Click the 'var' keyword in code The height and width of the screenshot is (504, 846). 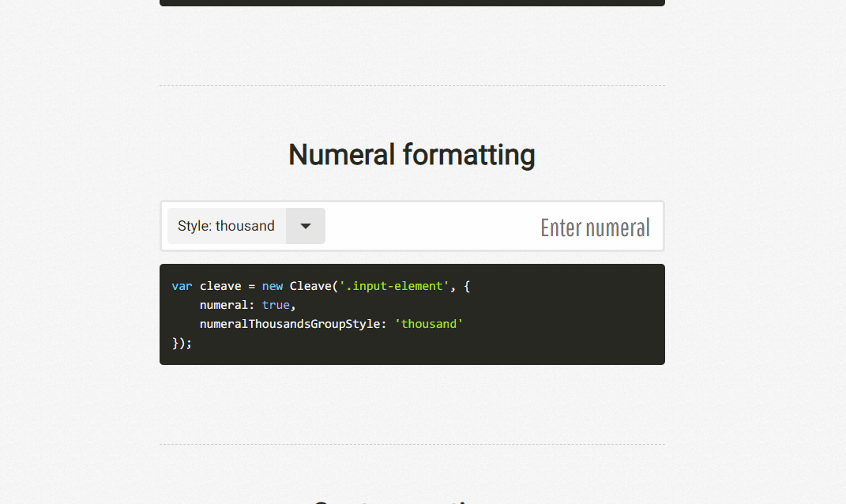click(x=182, y=286)
